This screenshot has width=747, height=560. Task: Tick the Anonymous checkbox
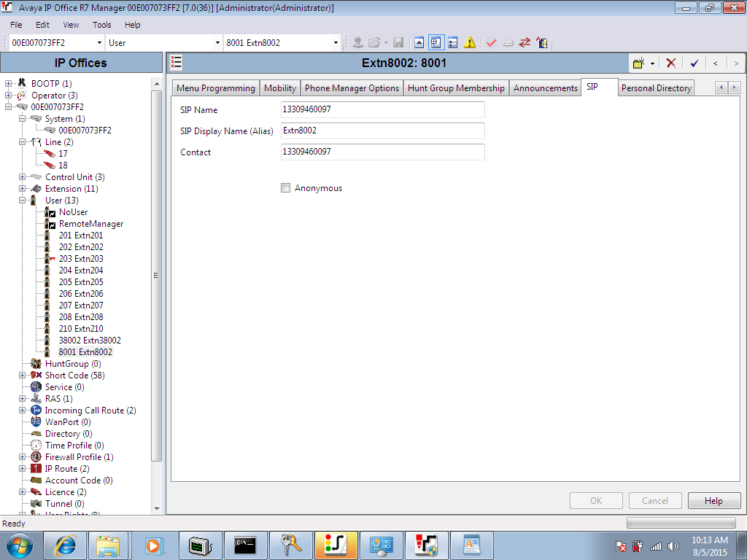coord(285,187)
